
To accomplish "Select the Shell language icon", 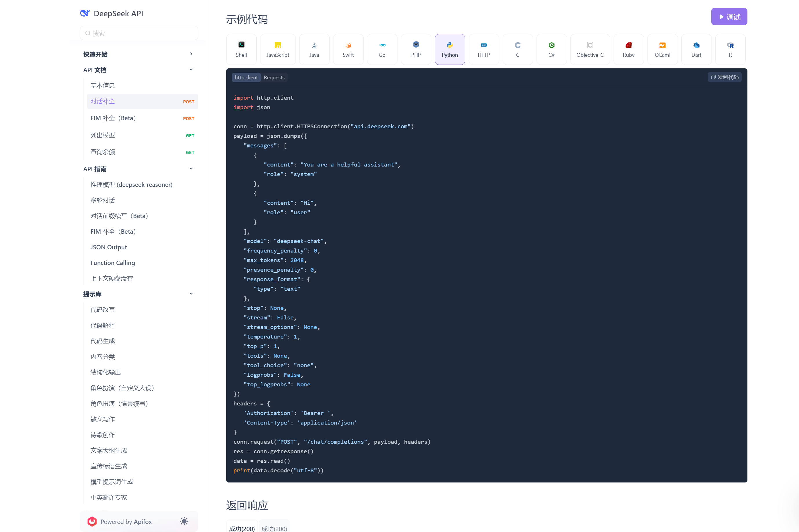I will pyautogui.click(x=241, y=49).
